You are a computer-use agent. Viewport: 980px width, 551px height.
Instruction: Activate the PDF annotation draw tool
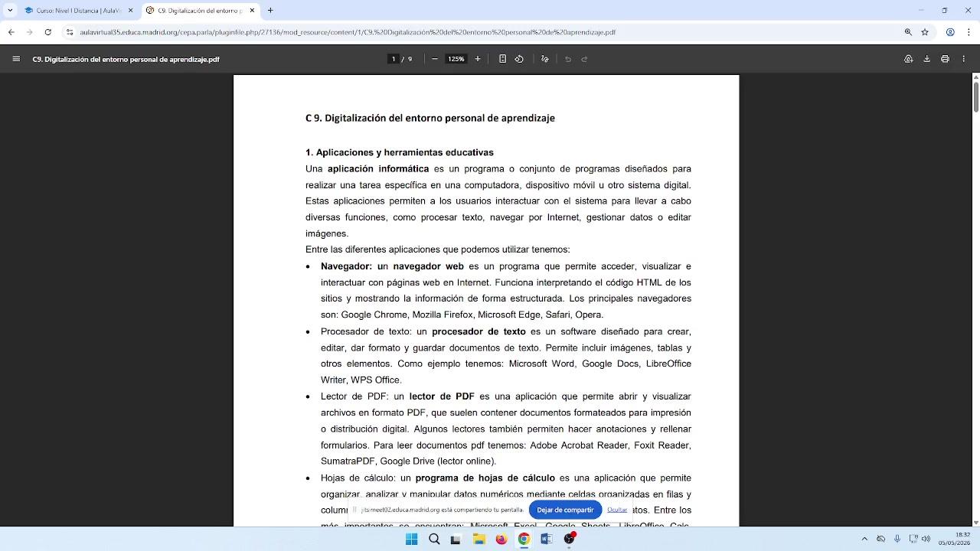coord(545,59)
